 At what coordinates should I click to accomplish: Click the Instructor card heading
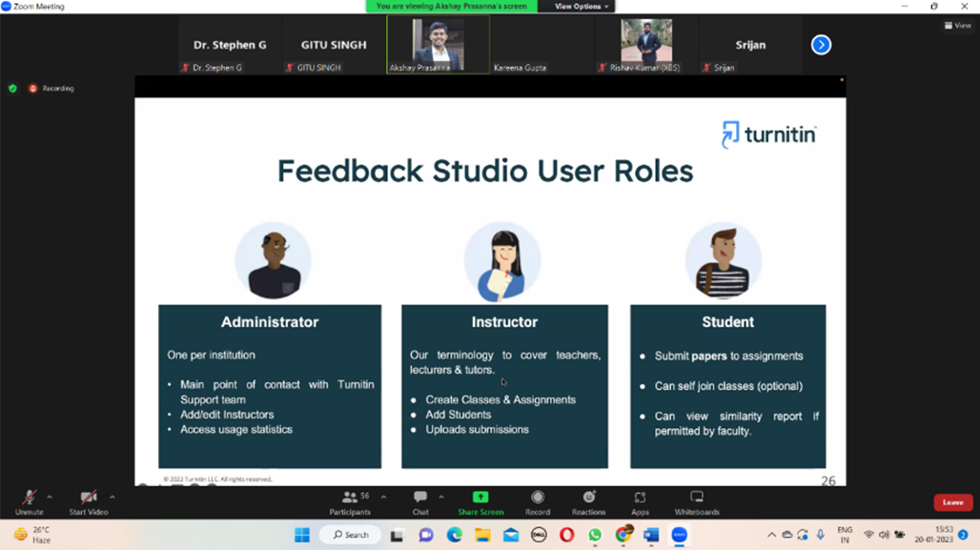pos(504,322)
